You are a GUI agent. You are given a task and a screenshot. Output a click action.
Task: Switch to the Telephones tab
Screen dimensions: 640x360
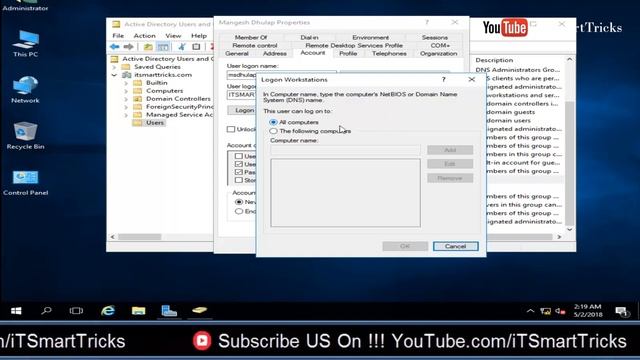tap(389, 53)
